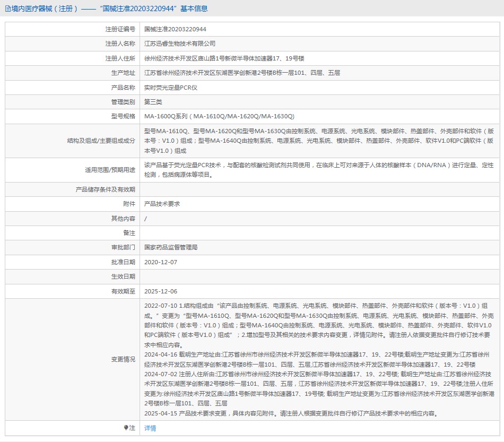The width and height of the screenshot is (504, 442).
Task: Click the 2024-04-16 change record line
Action: point(317,359)
